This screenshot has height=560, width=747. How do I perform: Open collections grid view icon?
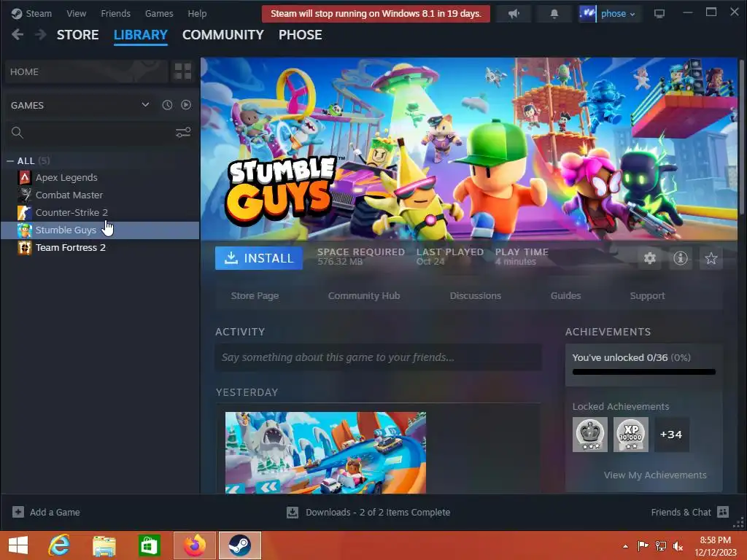click(x=183, y=71)
